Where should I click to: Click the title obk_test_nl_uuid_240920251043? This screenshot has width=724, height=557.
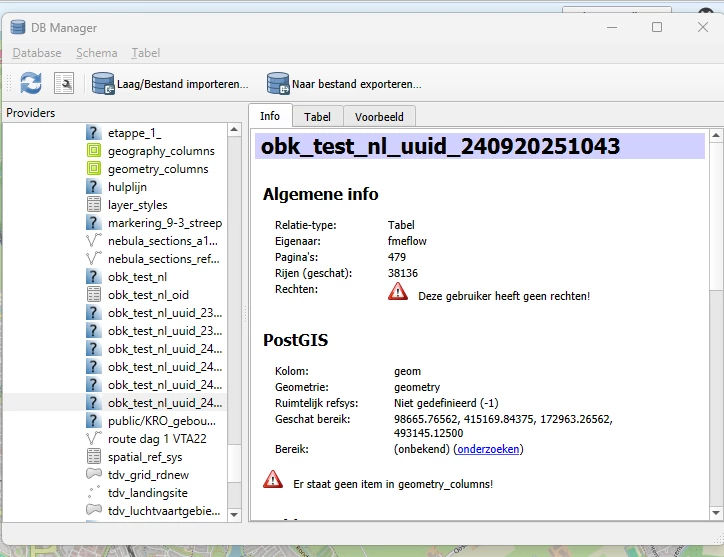tap(440, 146)
